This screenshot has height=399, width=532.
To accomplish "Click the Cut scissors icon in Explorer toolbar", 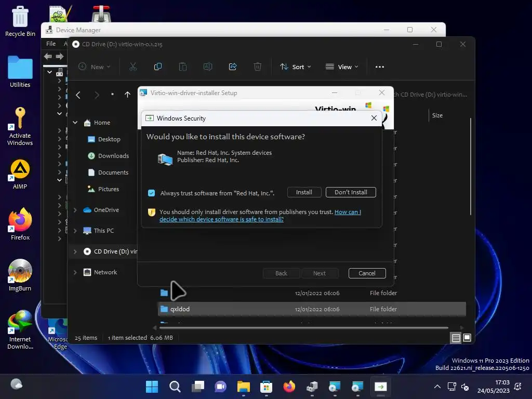I will [132, 67].
